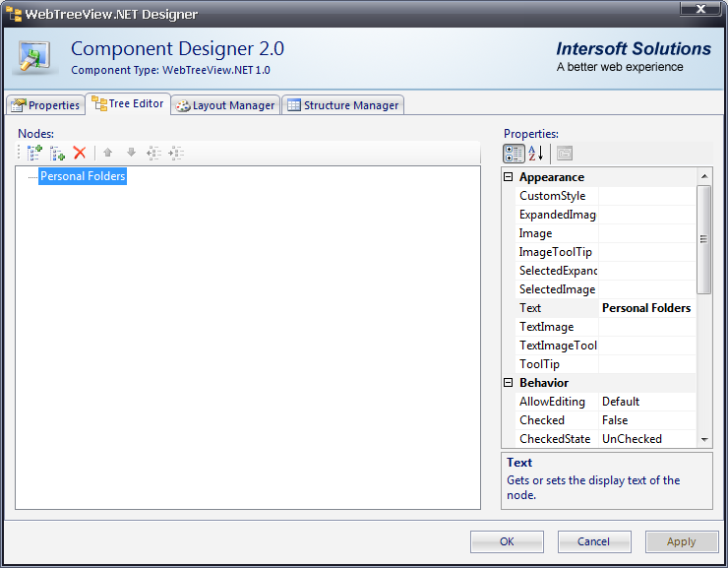Click the CustomStyle property value field
Viewport: 728px width, 568px height.
[x=647, y=196]
